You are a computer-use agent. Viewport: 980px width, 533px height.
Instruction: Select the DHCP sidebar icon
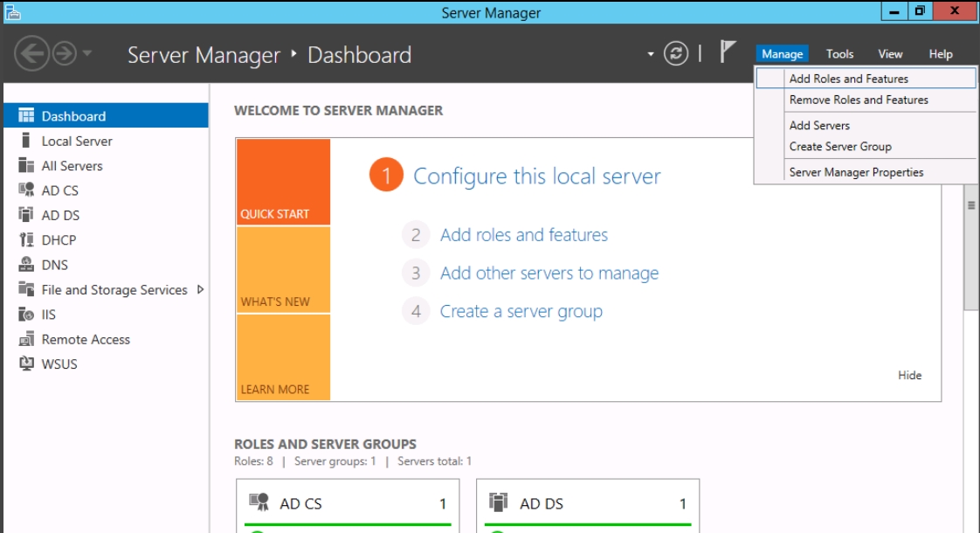(26, 240)
